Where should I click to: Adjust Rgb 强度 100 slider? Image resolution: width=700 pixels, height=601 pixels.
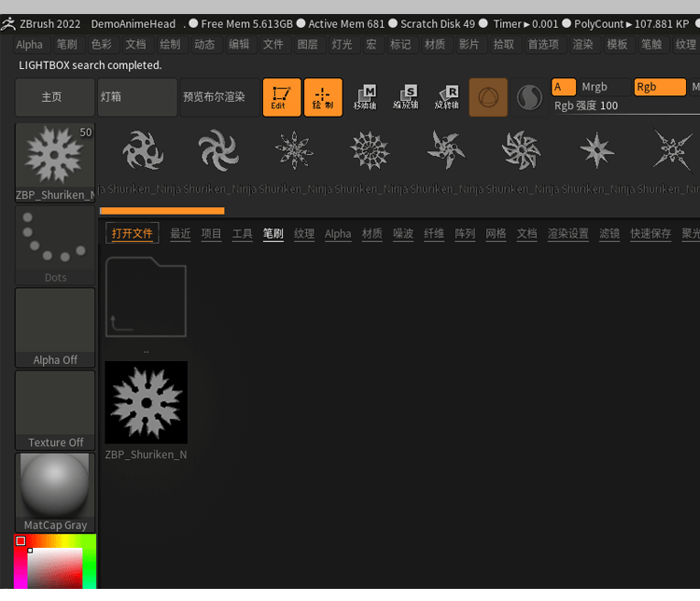625,106
